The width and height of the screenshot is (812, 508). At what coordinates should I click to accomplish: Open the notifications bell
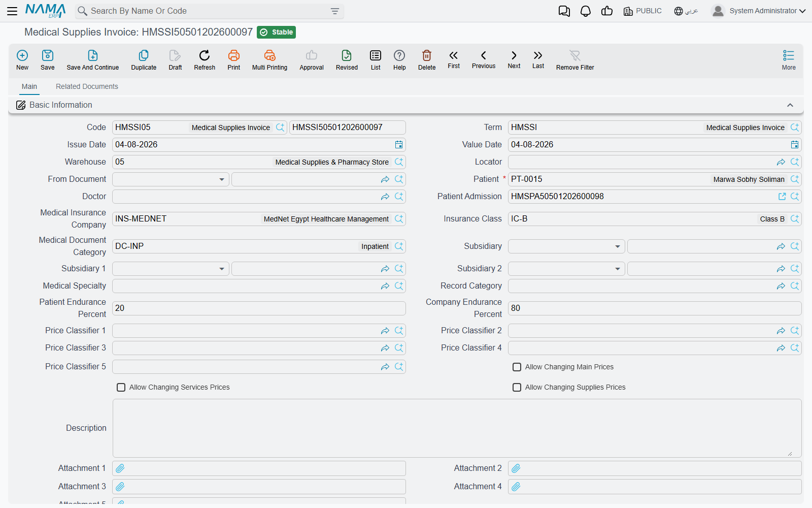coord(586,11)
